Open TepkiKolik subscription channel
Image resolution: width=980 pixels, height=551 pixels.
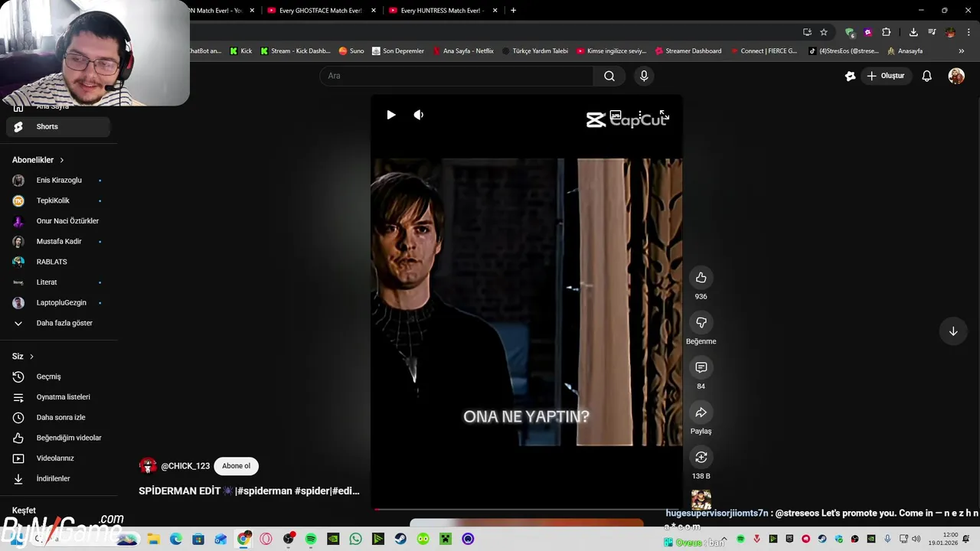click(x=58, y=201)
